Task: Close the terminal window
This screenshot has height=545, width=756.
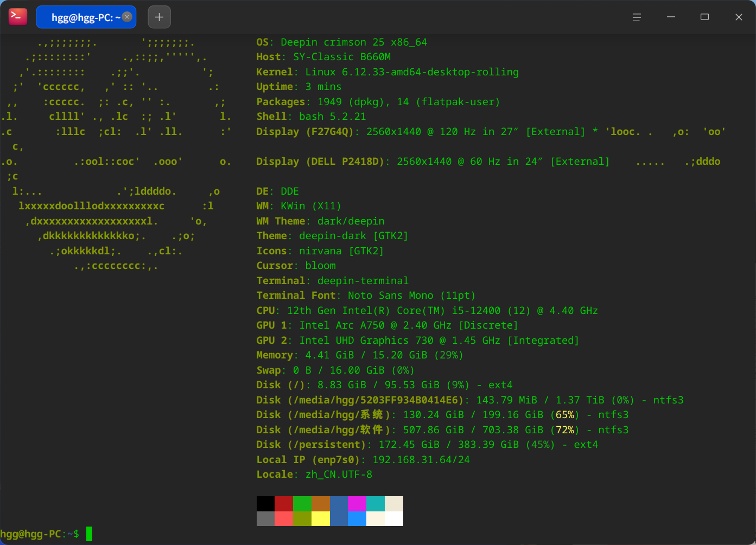Action: coord(739,17)
